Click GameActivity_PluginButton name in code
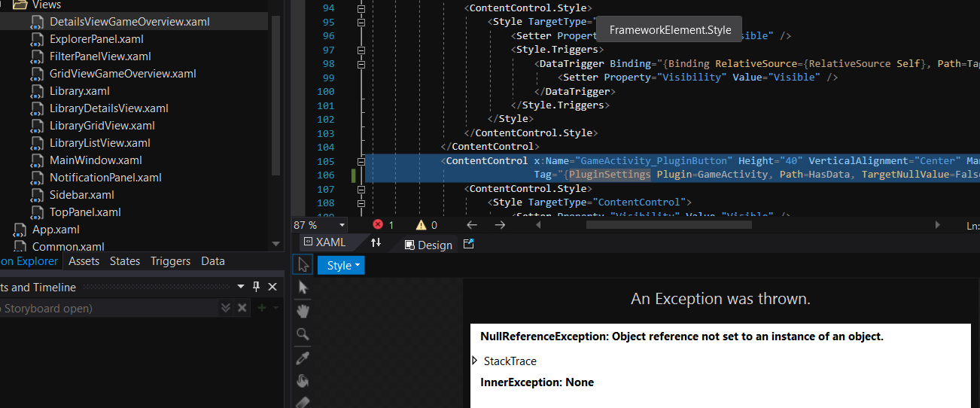980x408 pixels. point(653,161)
